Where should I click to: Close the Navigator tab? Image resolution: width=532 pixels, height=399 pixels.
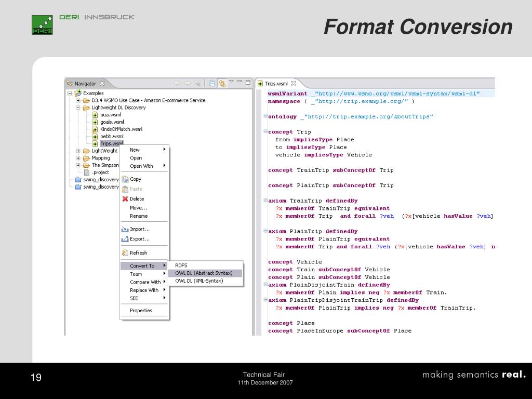(102, 83)
